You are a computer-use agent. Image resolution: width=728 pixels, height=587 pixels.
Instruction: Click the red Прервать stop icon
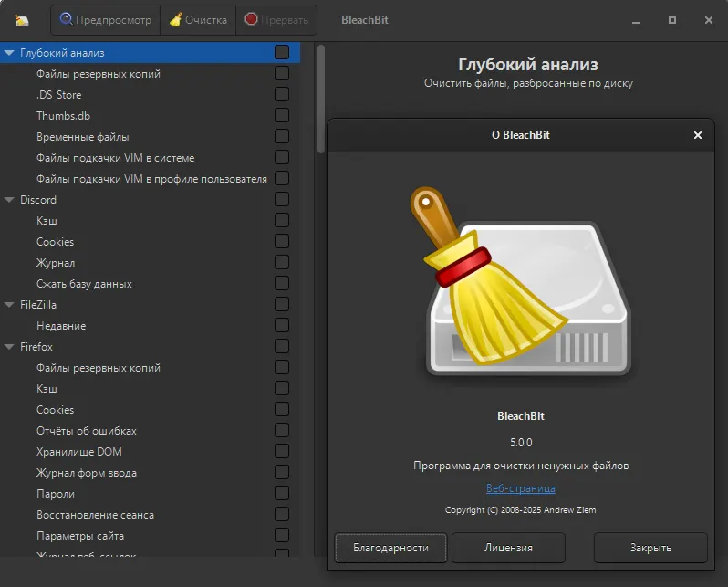tap(252, 19)
